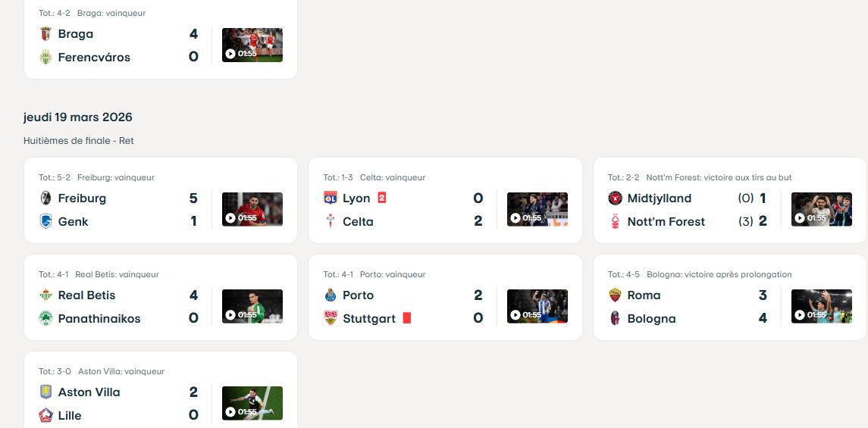Image resolution: width=868 pixels, height=428 pixels.
Task: Click the Porto club crest icon
Action: 330,295
